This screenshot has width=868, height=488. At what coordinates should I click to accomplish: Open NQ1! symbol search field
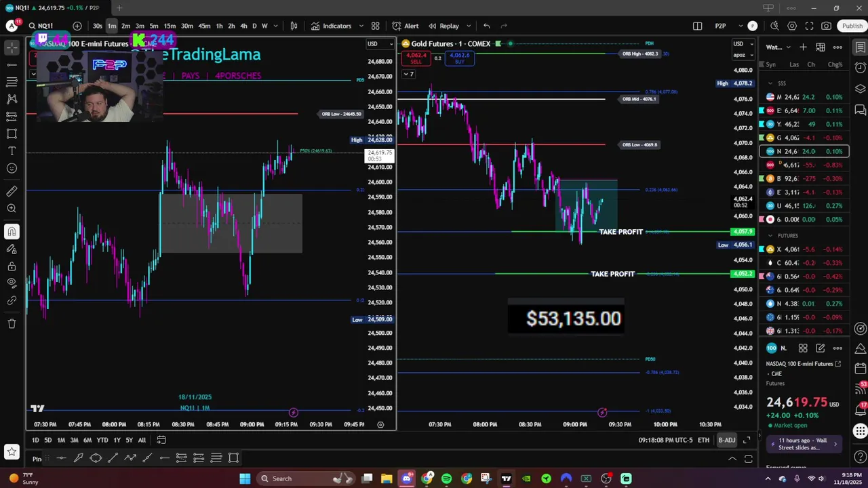[x=45, y=26]
